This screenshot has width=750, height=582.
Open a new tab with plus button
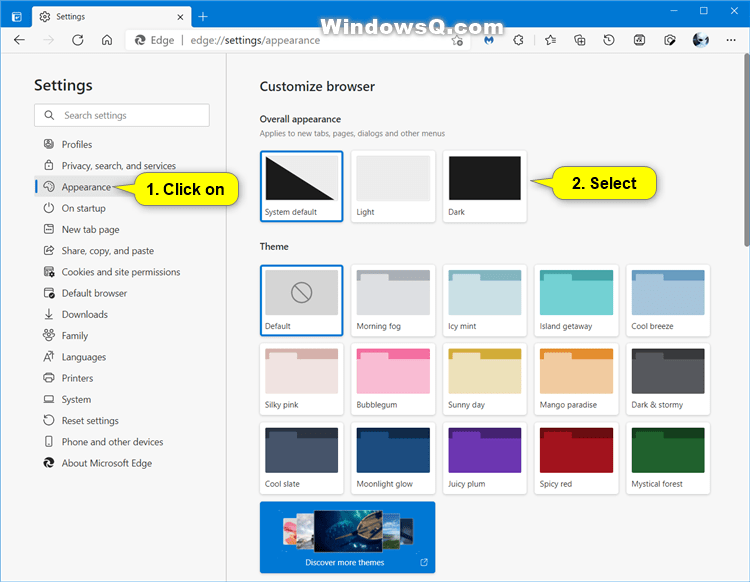pyautogui.click(x=203, y=17)
